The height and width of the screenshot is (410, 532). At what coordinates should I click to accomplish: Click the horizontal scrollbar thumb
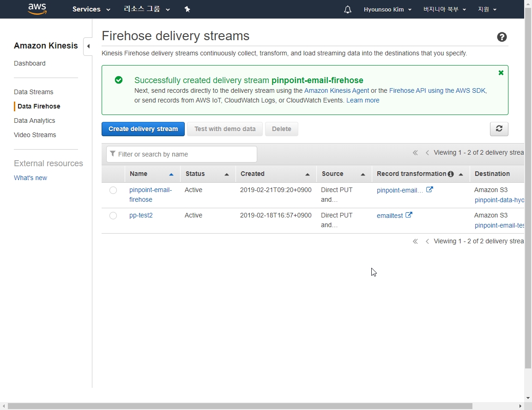point(240,406)
